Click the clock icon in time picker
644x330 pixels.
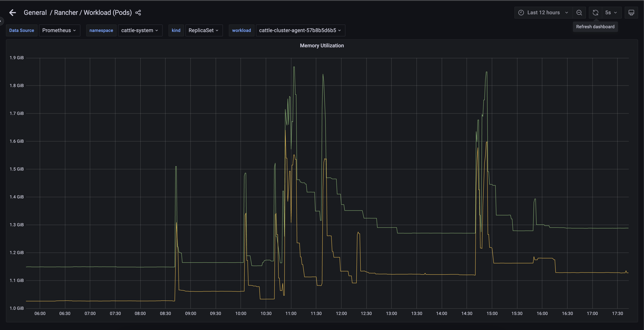click(521, 12)
